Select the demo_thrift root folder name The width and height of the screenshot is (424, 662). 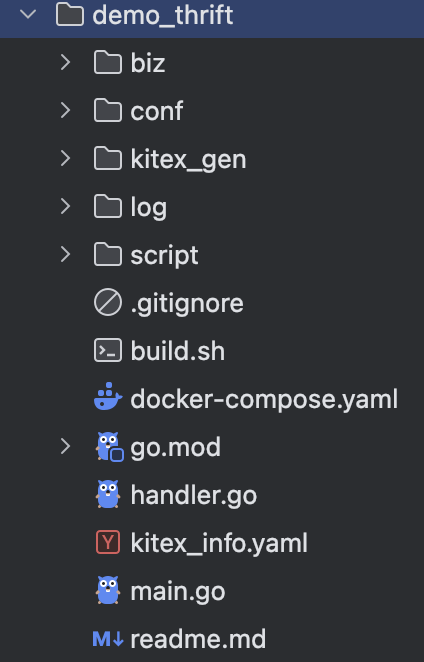pyautogui.click(x=163, y=15)
